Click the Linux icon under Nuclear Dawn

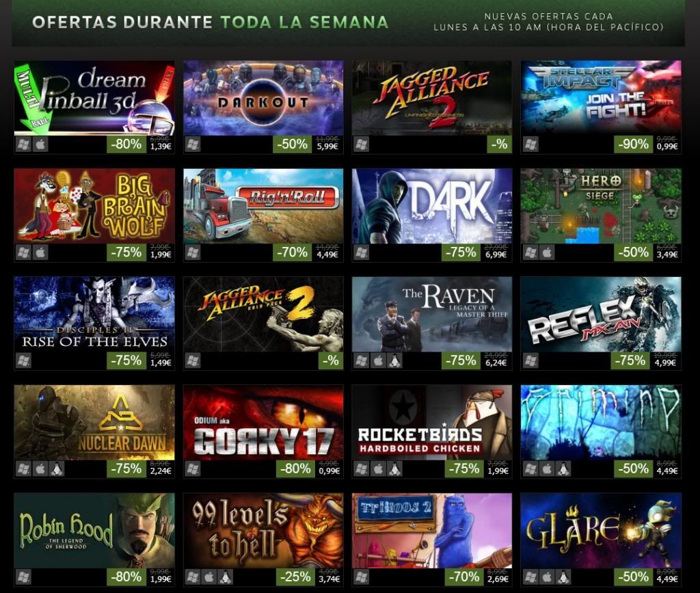tap(57, 469)
